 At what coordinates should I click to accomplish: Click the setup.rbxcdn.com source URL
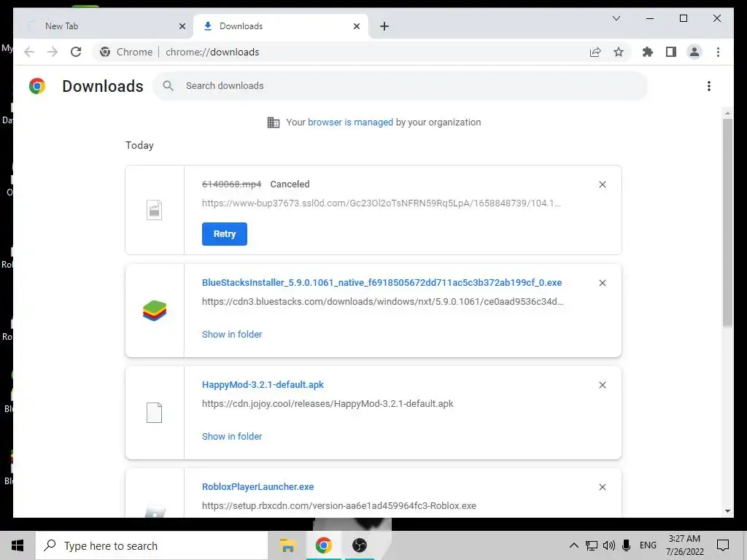point(338,506)
